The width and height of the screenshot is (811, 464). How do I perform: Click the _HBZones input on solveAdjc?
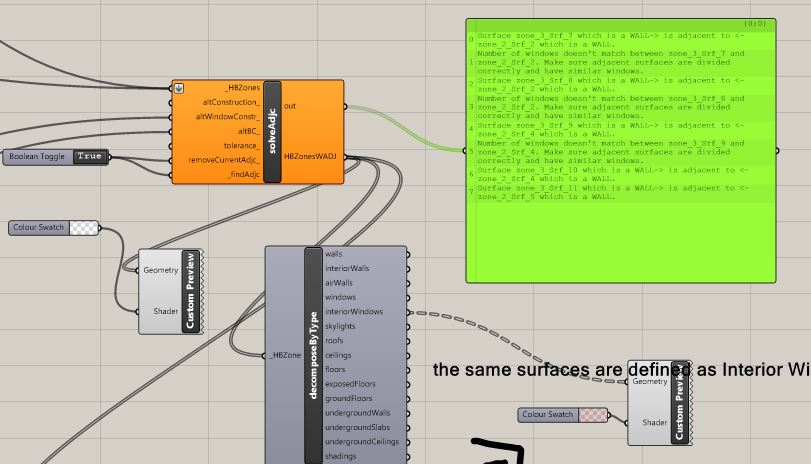click(243, 88)
